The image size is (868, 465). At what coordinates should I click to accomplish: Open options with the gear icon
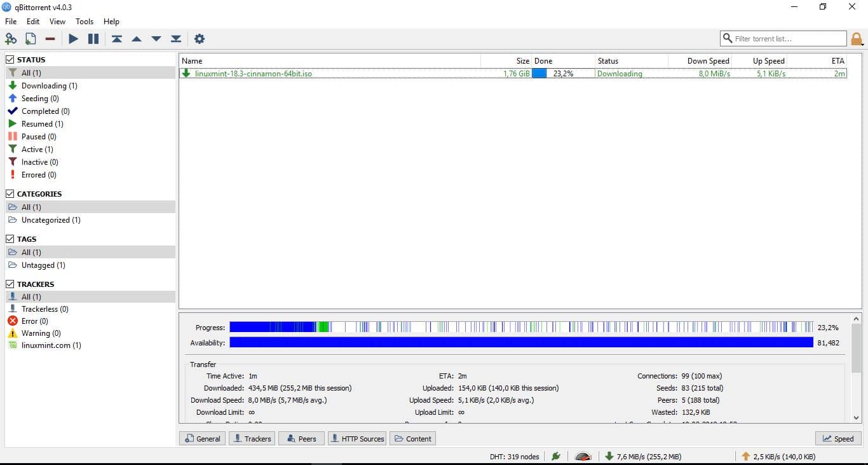coord(200,39)
